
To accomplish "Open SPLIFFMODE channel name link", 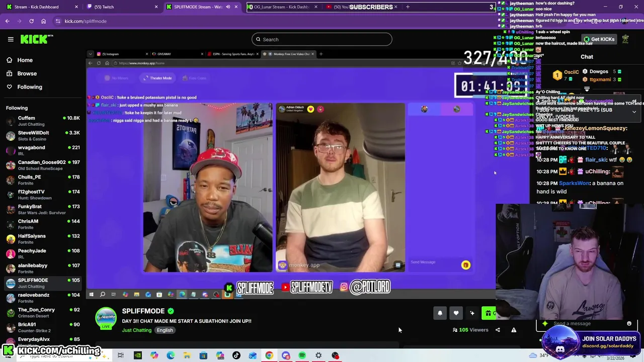I will pos(143,311).
